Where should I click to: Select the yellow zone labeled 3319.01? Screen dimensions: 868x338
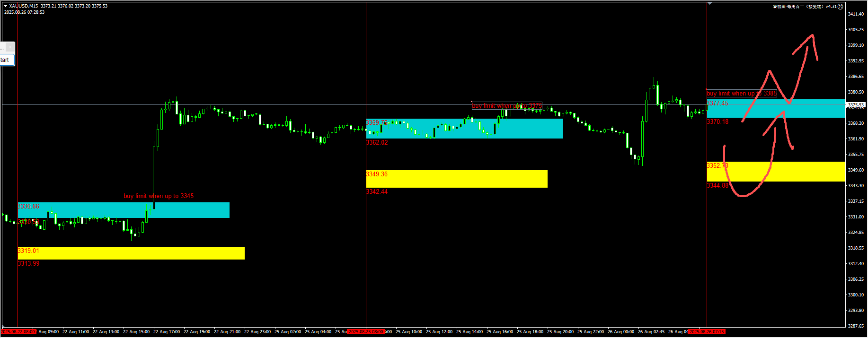pos(131,253)
